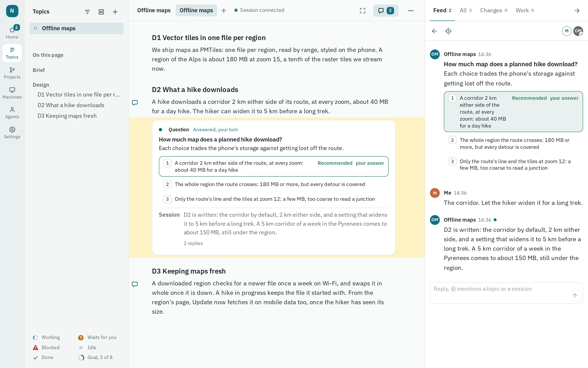
Task: Add a new topic with plus icon
Action: pos(115,12)
